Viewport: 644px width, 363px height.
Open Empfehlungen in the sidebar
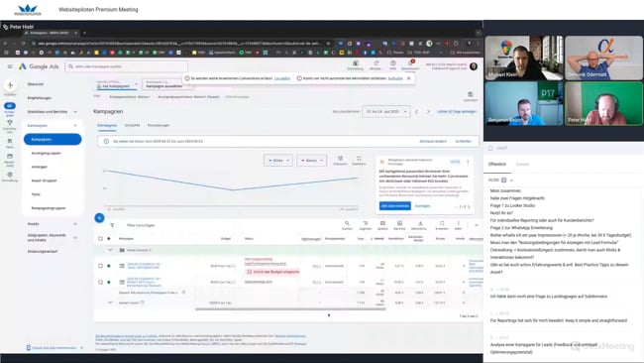(40, 98)
